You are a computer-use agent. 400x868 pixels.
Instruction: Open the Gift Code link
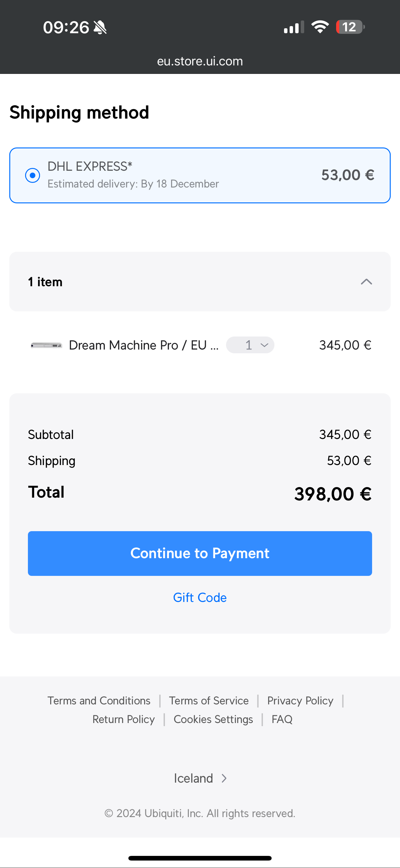pos(200,597)
